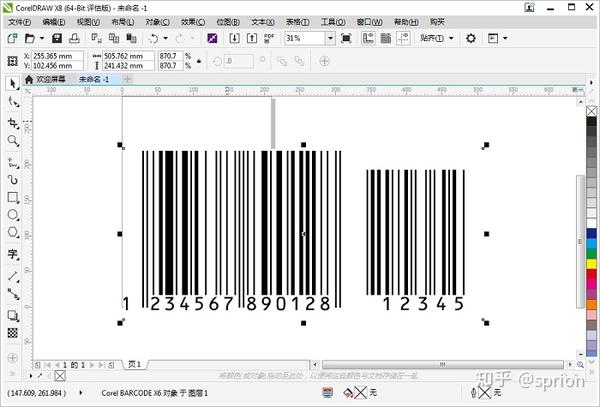Open the 视图(V) menu
The image size is (600, 407).
point(88,22)
